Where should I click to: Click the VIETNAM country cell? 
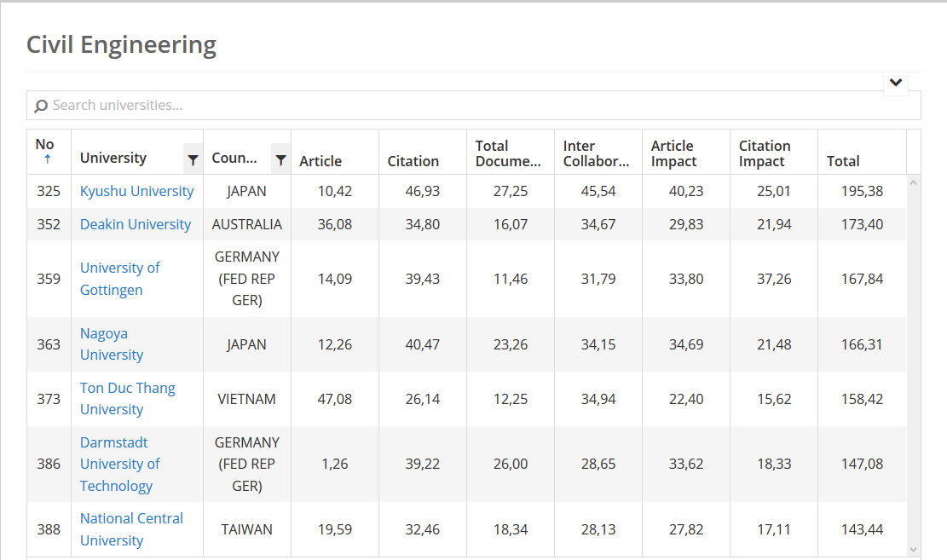click(246, 399)
